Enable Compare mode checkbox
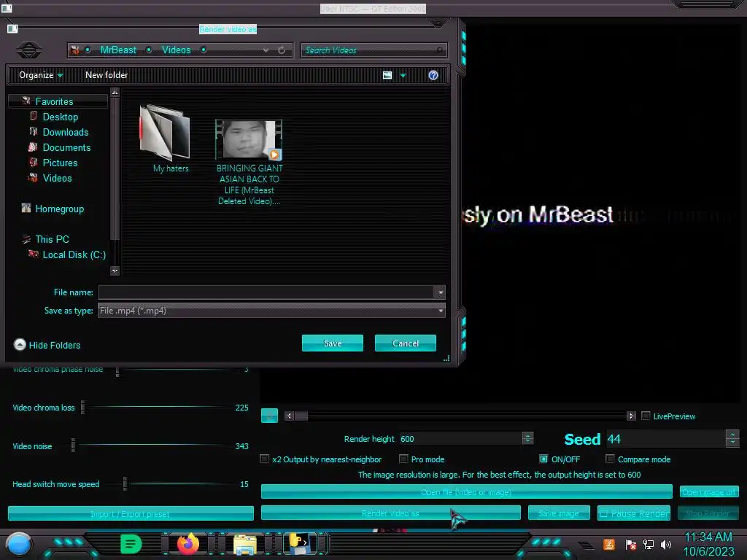 pos(609,459)
